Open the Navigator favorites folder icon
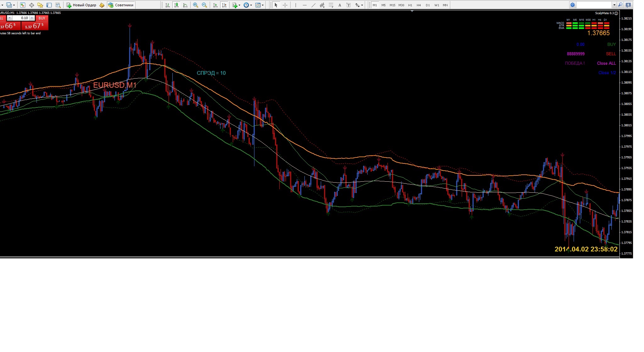 click(40, 5)
